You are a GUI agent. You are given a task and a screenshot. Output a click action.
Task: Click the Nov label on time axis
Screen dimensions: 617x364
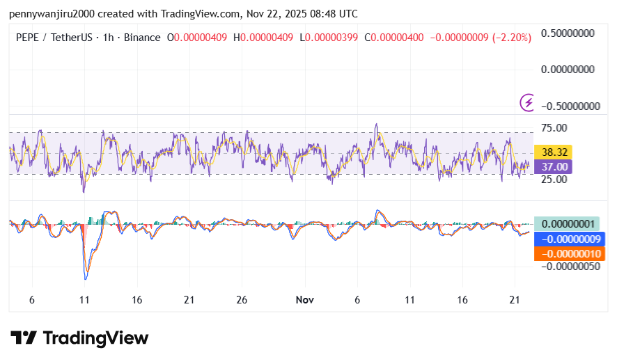click(304, 300)
